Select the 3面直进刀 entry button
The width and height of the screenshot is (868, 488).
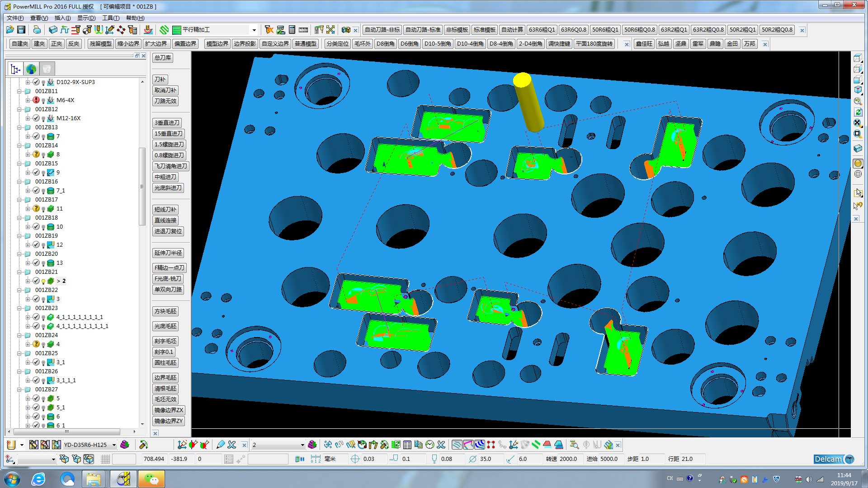point(169,123)
